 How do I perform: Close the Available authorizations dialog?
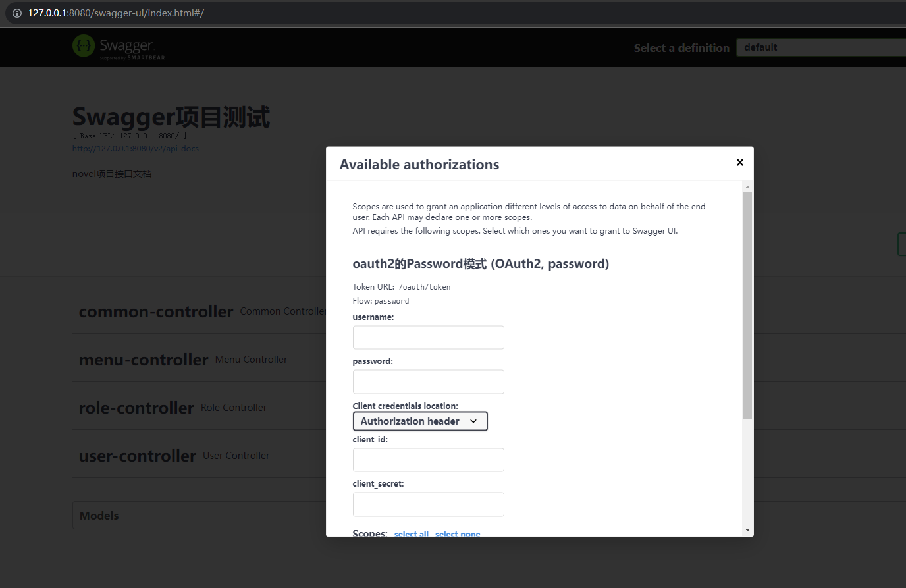coord(739,163)
